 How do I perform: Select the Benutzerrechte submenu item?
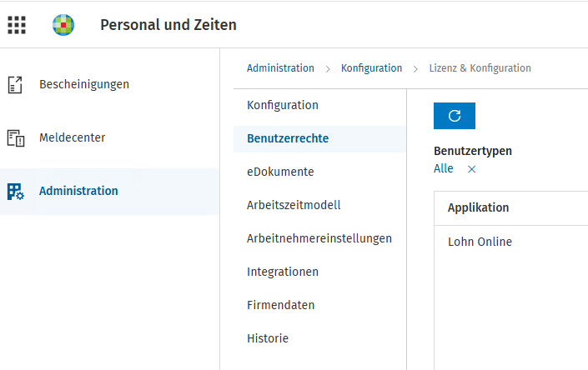click(x=320, y=138)
